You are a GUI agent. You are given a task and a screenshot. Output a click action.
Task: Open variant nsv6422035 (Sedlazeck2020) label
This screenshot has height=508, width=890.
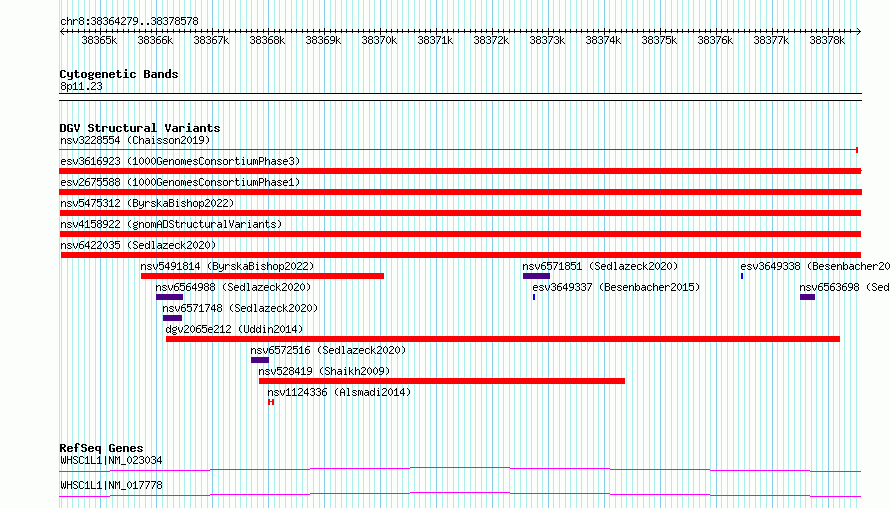click(x=138, y=245)
